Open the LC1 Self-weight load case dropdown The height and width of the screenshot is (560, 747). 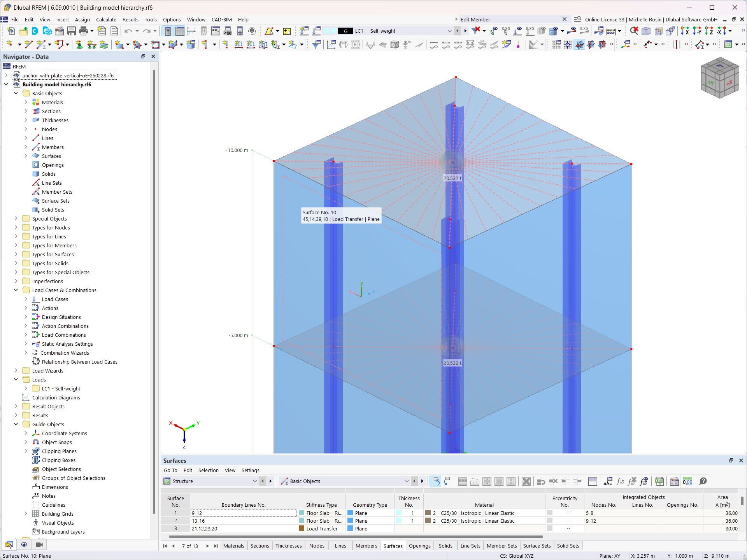click(x=450, y=31)
